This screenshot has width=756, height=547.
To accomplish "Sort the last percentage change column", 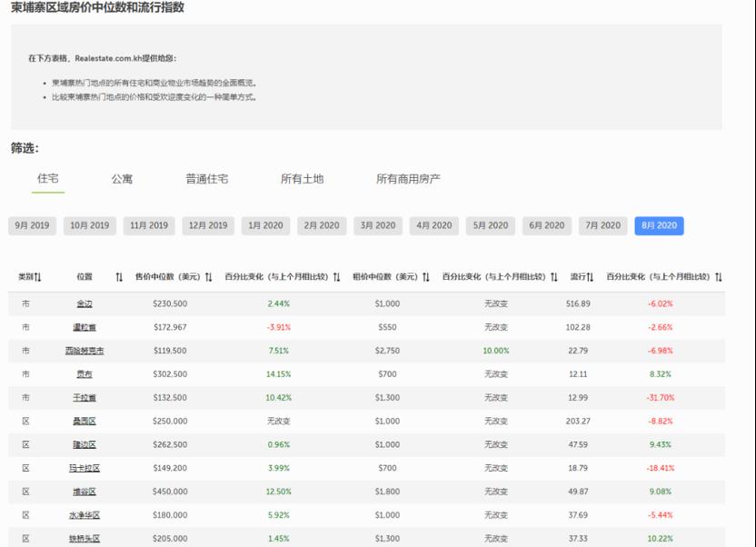I will tap(718, 276).
